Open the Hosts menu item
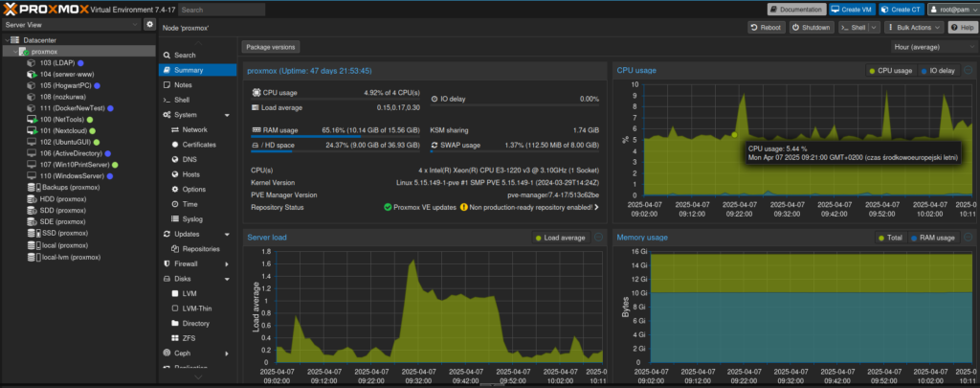Image resolution: width=980 pixels, height=388 pixels. (x=197, y=174)
